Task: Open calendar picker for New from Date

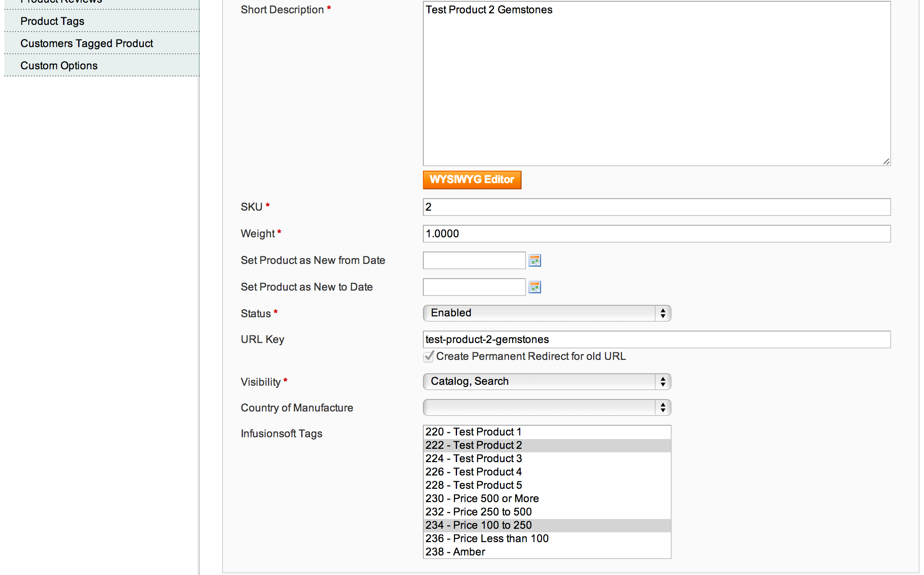Action: pos(535,260)
